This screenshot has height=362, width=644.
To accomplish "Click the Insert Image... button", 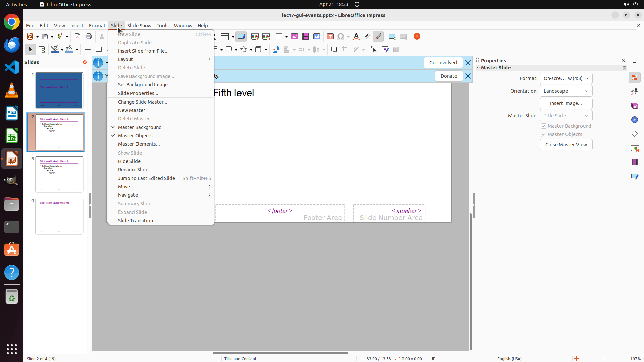I will (566, 103).
